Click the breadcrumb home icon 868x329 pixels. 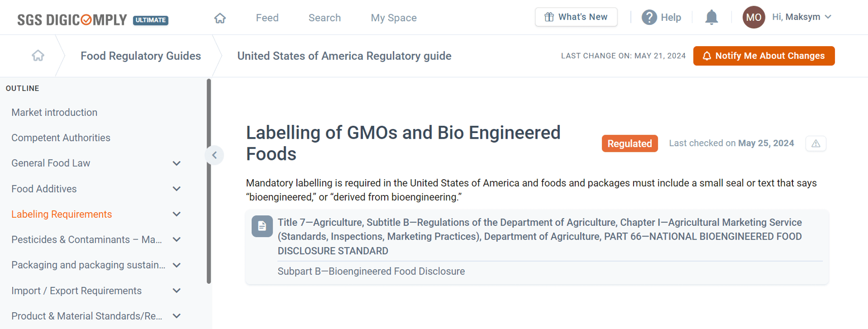[38, 55]
